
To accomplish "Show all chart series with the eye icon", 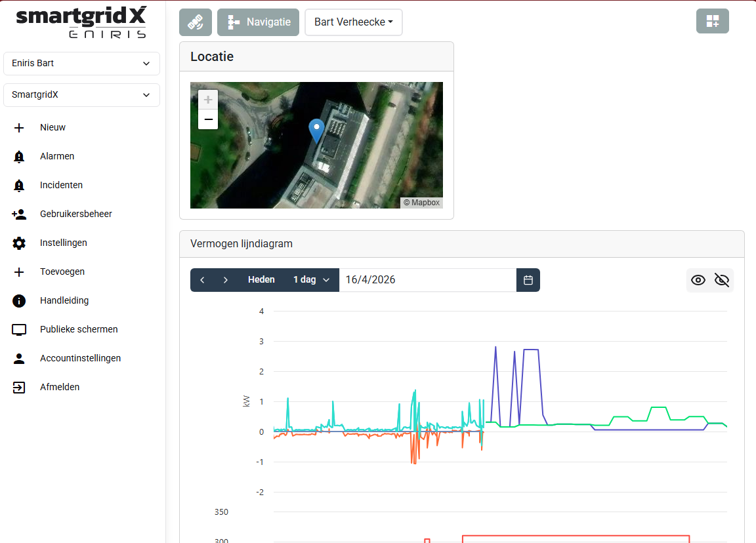I will [698, 280].
